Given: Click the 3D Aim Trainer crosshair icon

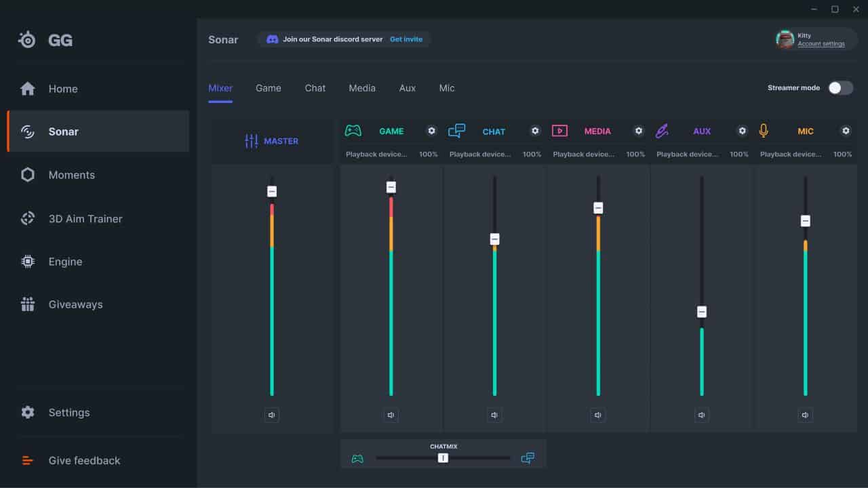Looking at the screenshot, I should point(28,218).
